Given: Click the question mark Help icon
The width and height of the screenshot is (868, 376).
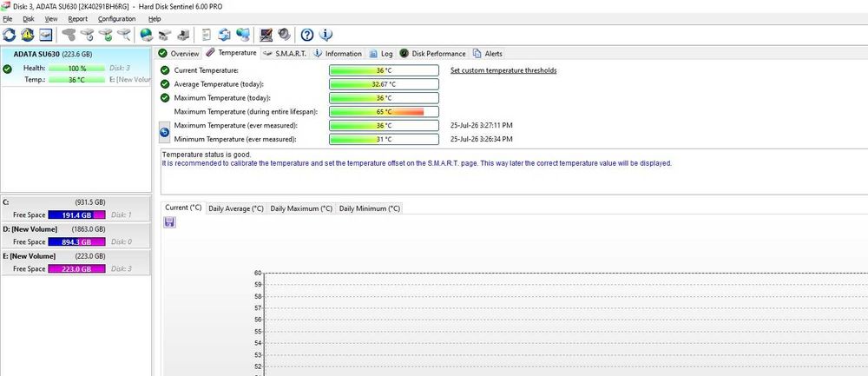Looking at the screenshot, I should tap(307, 35).
